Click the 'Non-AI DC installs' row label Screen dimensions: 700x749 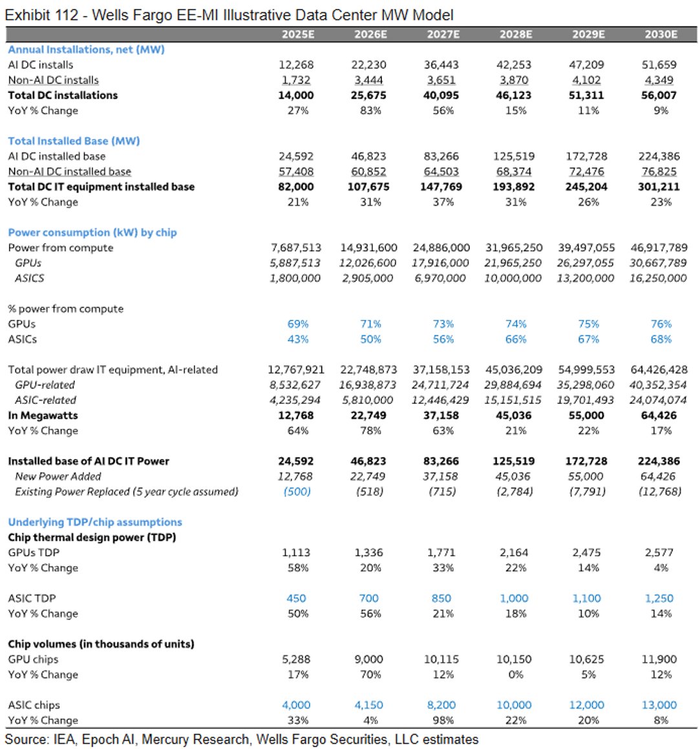pyautogui.click(x=54, y=80)
